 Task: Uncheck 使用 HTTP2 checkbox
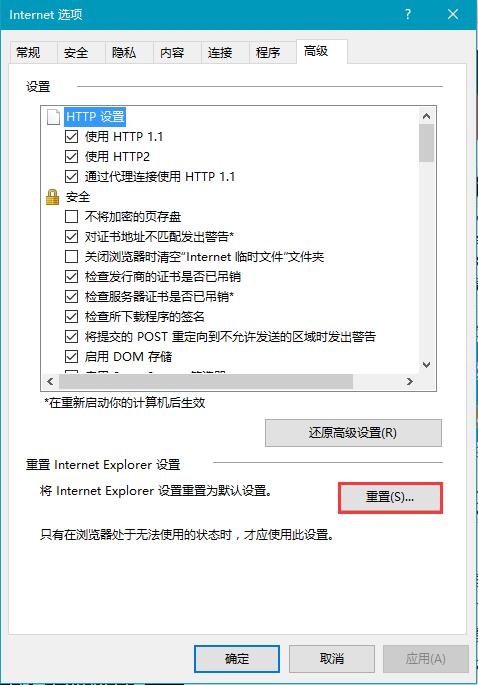point(71,156)
